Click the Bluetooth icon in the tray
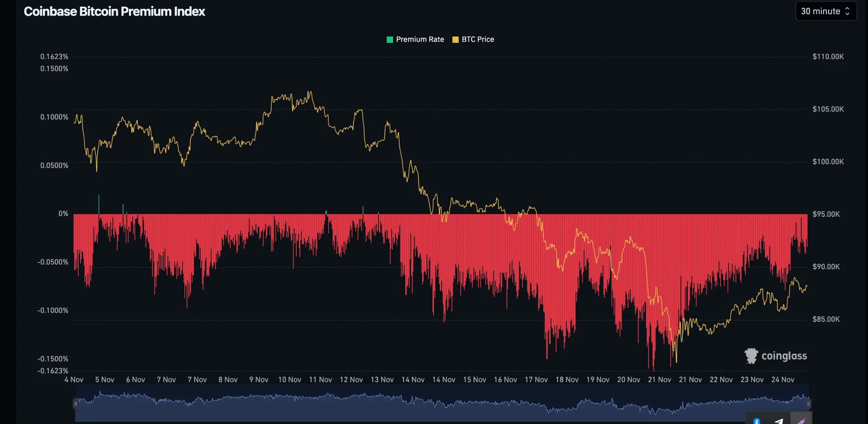Screen dimensions: 868x424 click(756, 421)
